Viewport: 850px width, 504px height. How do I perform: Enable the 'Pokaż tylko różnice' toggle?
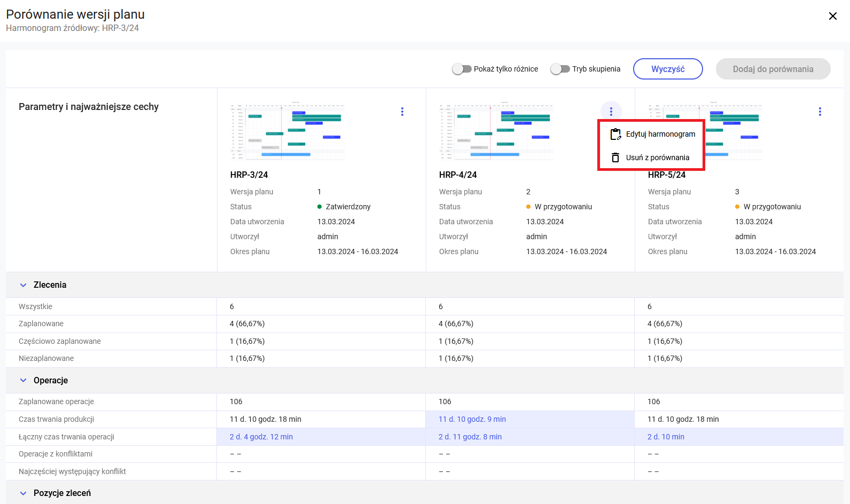(x=462, y=69)
